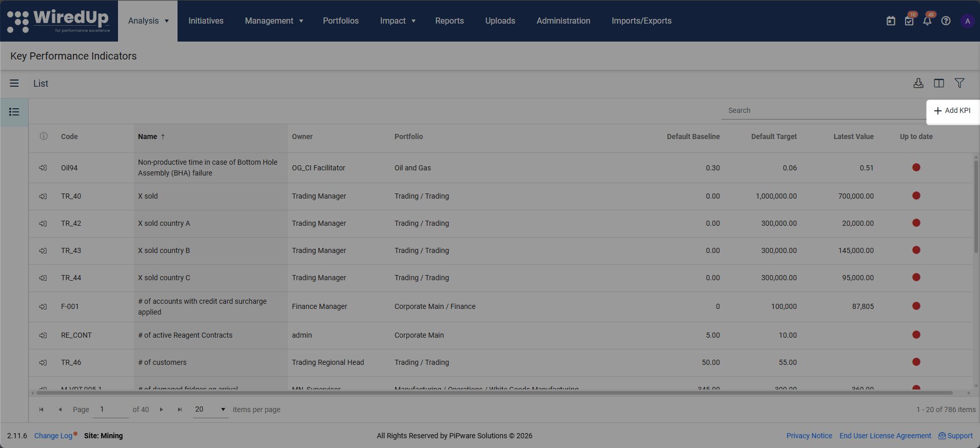Open the calendar icon in top bar
Viewport: 980px width, 448px height.
pos(891,21)
